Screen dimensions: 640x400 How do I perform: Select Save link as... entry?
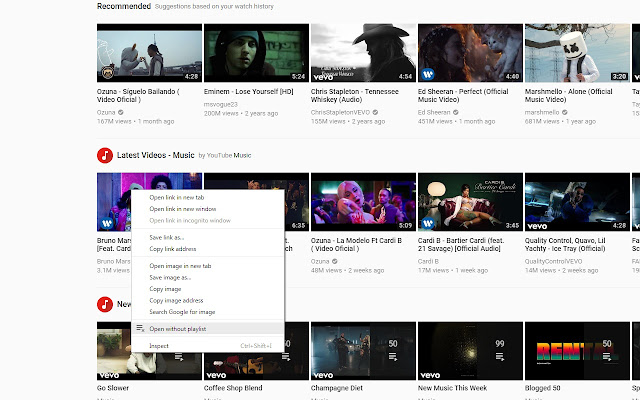pos(208,238)
